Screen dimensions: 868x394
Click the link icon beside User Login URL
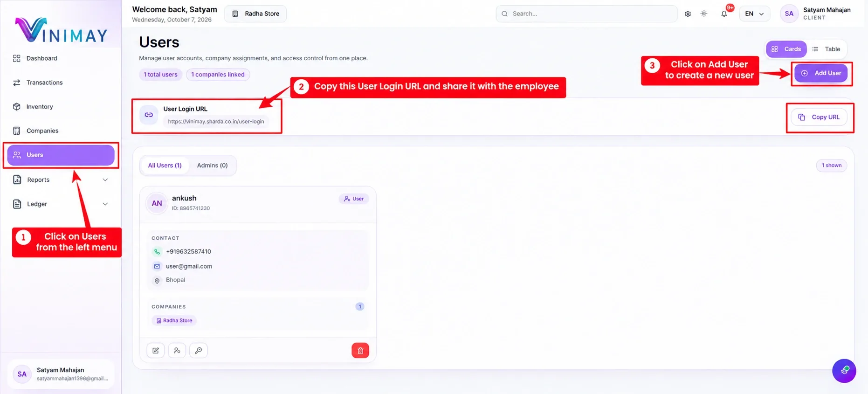click(x=149, y=115)
